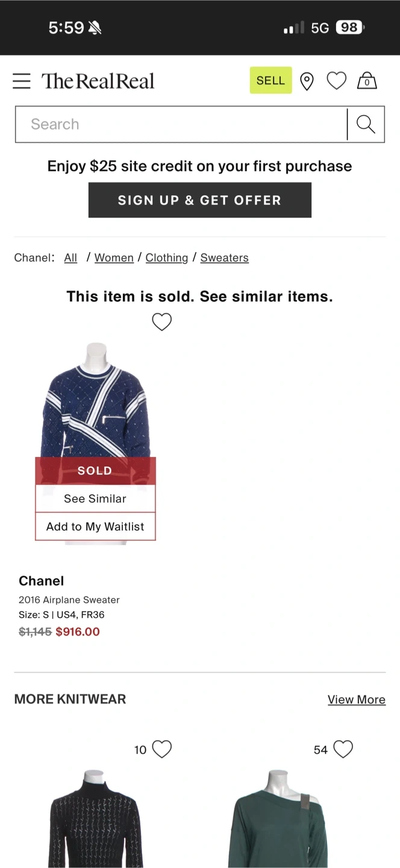Like the black knit turtleneck item
Image resolution: width=400 pixels, height=868 pixels.
click(x=162, y=749)
